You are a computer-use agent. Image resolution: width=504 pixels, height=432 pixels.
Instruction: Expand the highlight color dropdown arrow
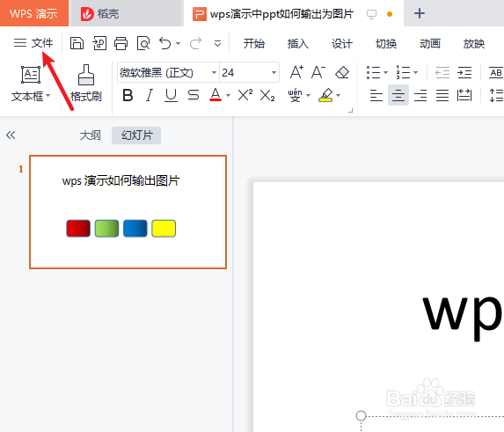(x=338, y=96)
